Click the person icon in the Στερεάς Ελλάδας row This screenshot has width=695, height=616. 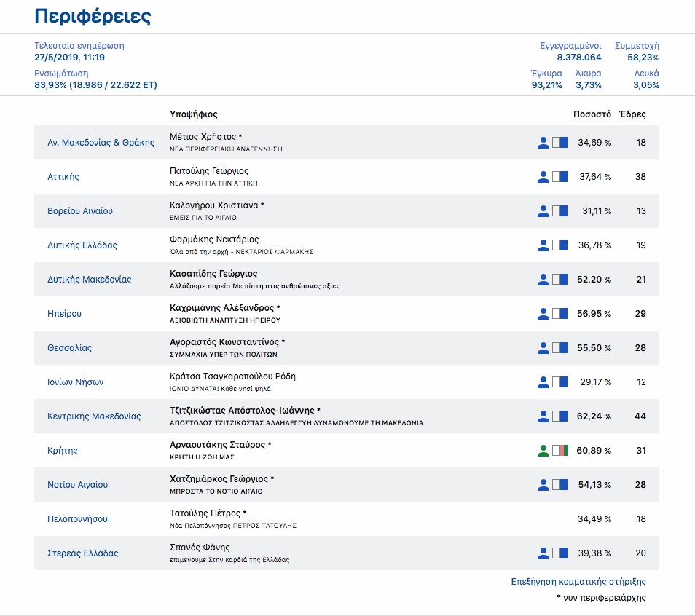[x=543, y=553]
